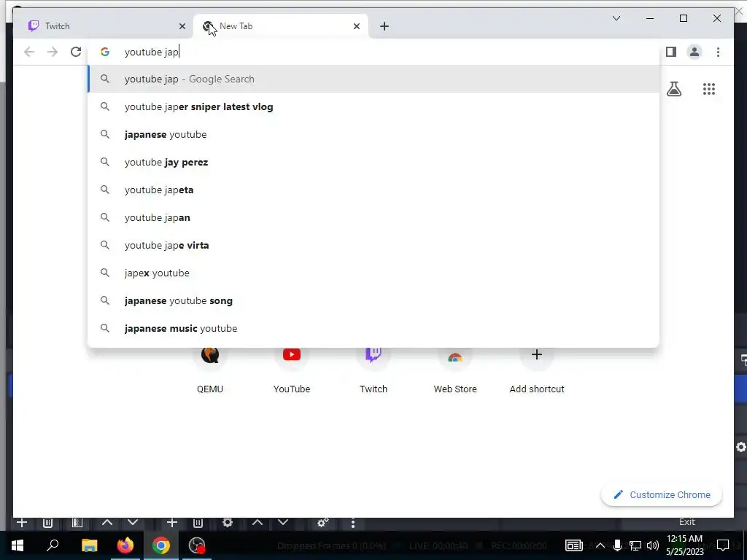Open the Google apps grid
The height and width of the screenshot is (560, 747).
point(709,89)
